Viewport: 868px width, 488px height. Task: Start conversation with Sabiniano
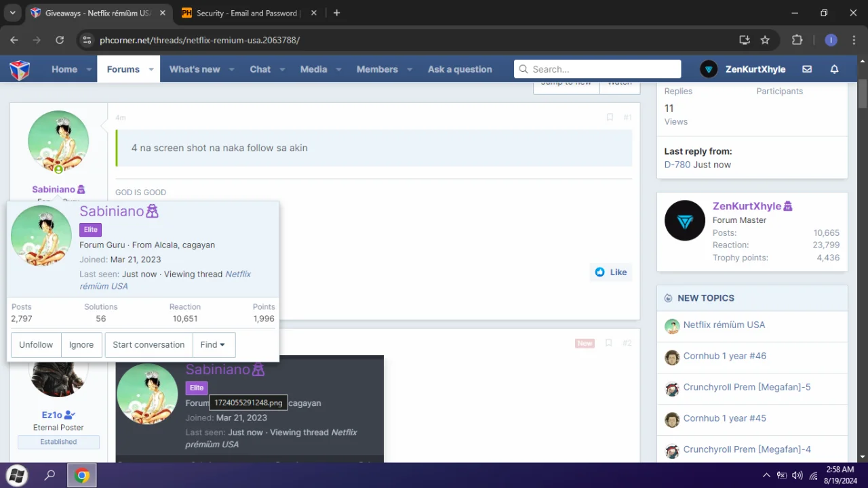click(x=149, y=344)
